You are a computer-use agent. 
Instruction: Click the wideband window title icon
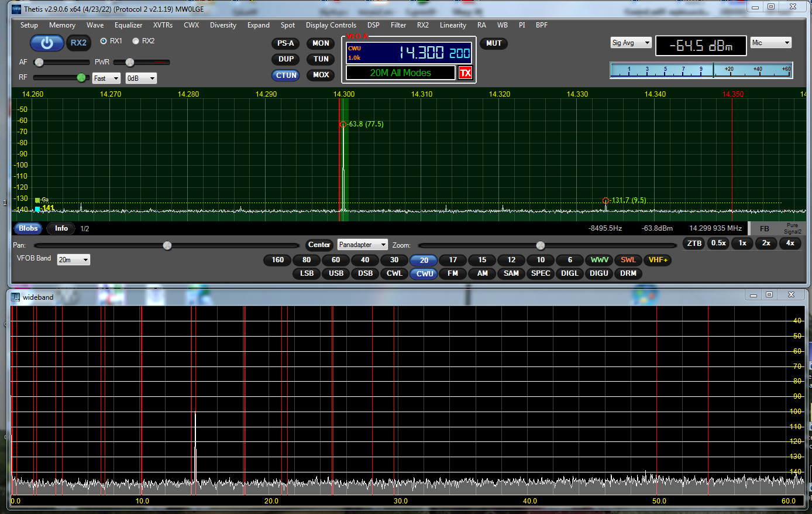[x=16, y=297]
